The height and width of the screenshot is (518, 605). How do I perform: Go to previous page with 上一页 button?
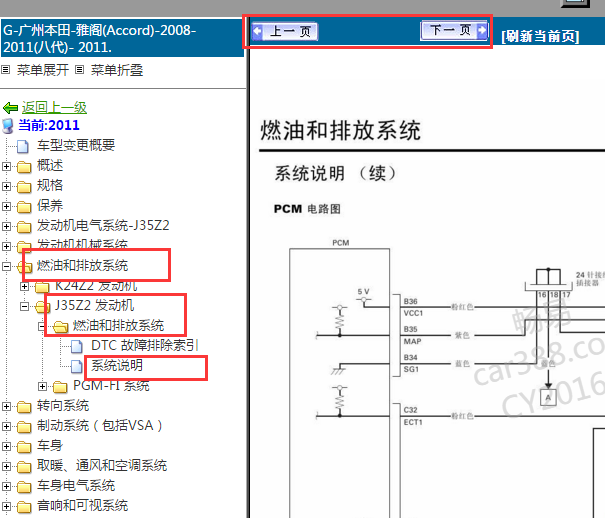click(x=285, y=31)
